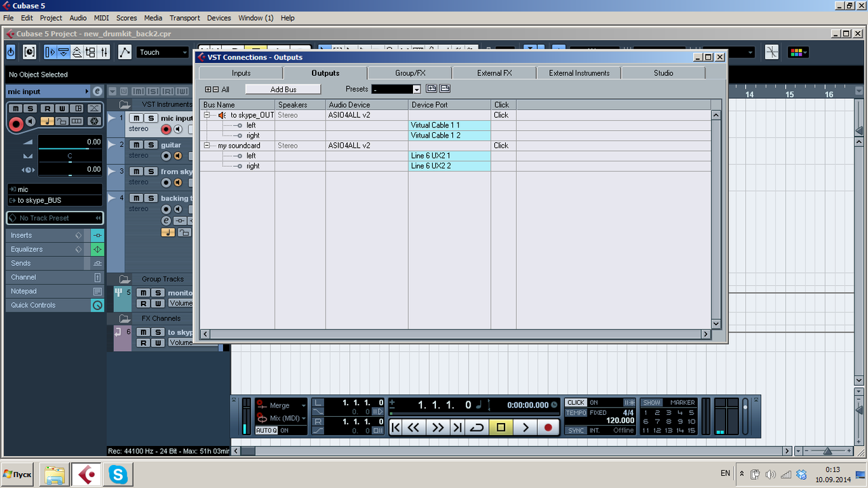Select the musical timebase note icon on mic input
This screenshot has height=488, width=868.
click(x=47, y=121)
